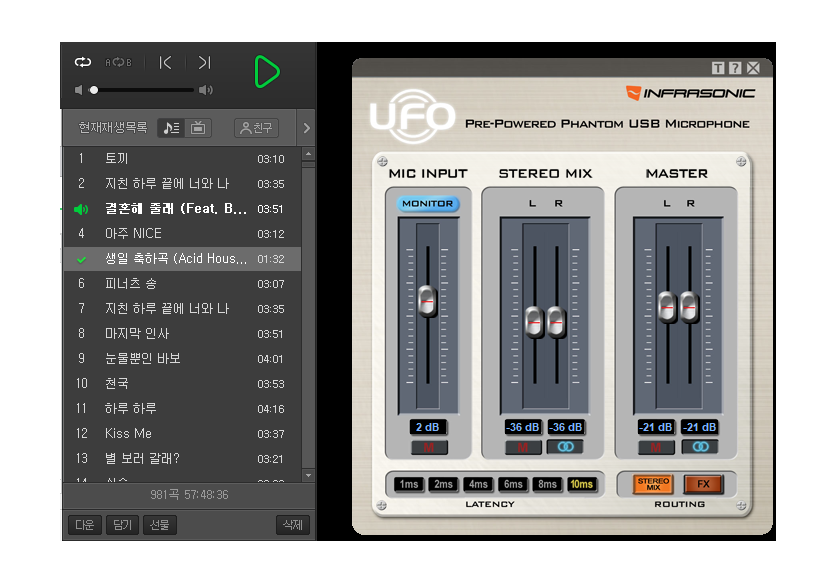Select track 7 지친 하루 끝에 너와 나
The width and height of the screenshot is (835, 582).
[x=182, y=309]
